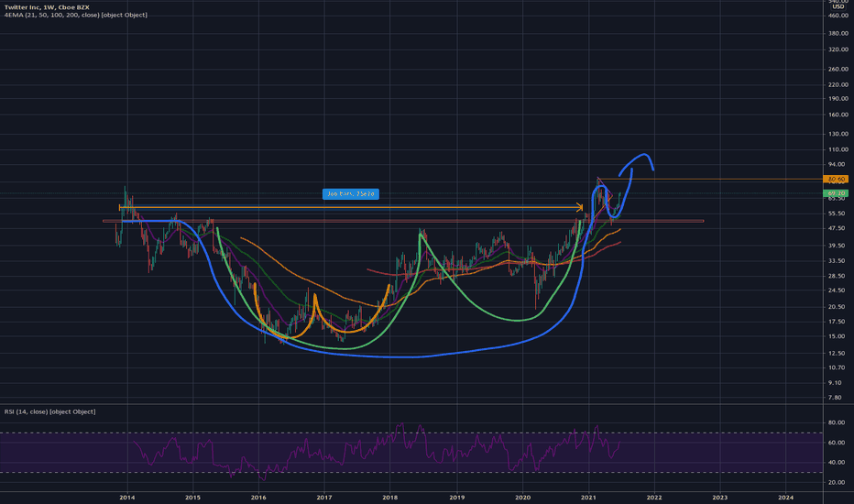Screen dimensions: 854x504
Task: Click the 9.10 price axis label
Action: pyautogui.click(x=835, y=383)
